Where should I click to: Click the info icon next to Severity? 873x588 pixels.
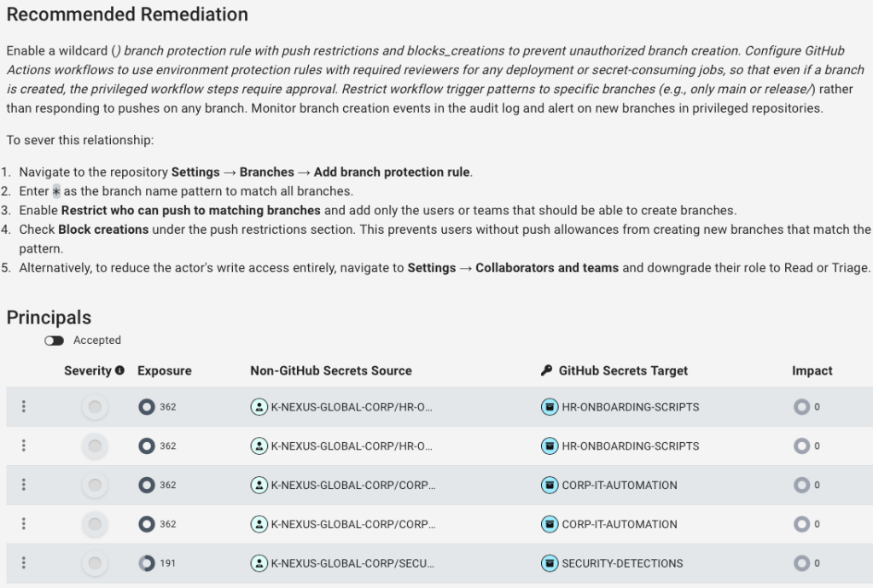[119, 371]
